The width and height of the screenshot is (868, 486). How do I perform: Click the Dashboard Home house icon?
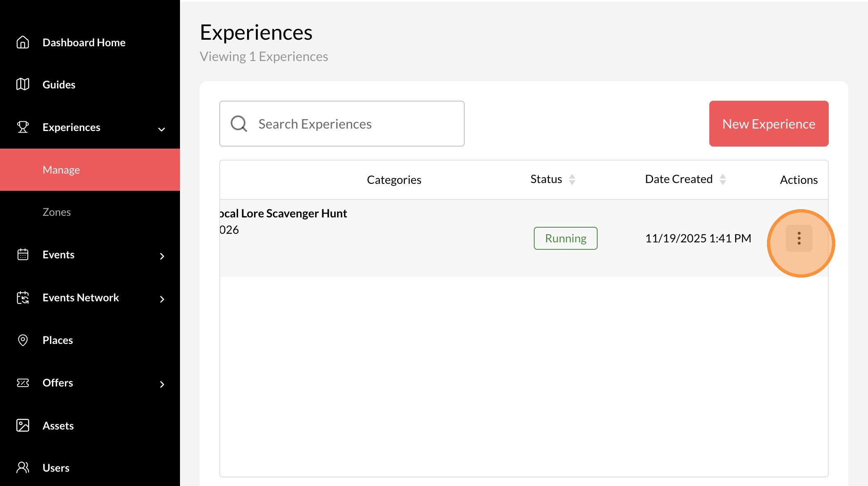(x=23, y=42)
